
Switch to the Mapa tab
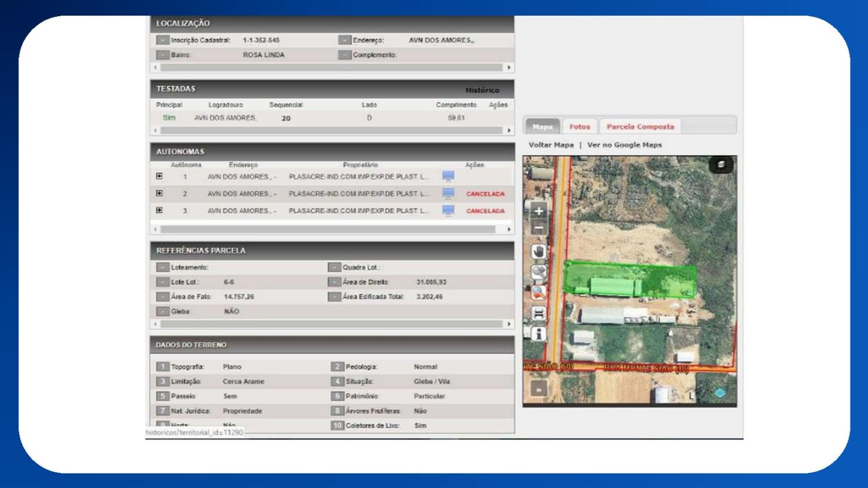(x=542, y=127)
